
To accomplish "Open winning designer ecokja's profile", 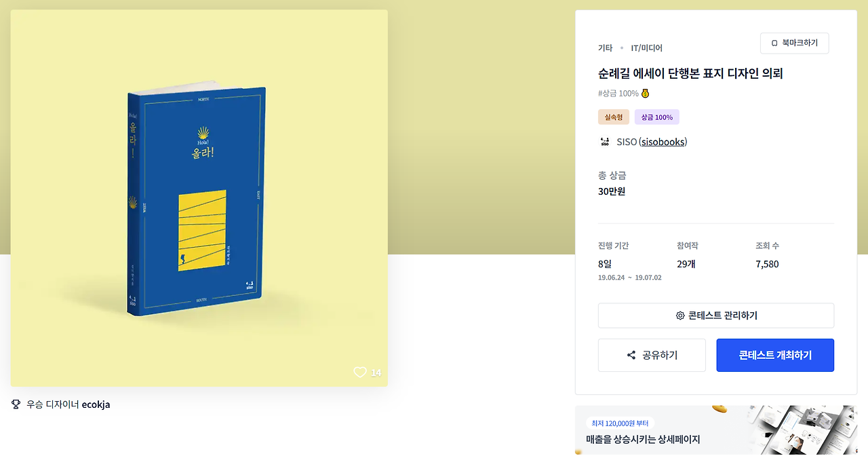I will click(x=96, y=404).
